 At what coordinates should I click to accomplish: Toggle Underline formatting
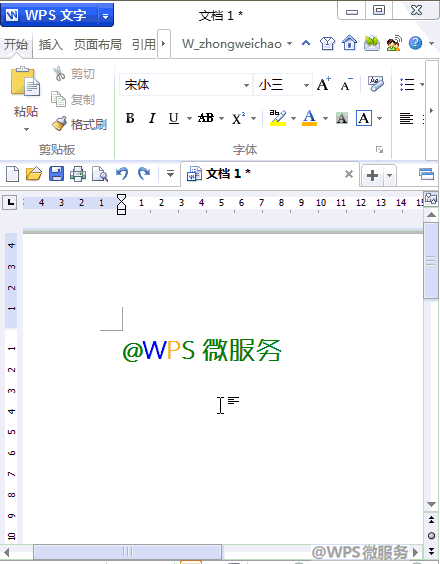click(174, 118)
